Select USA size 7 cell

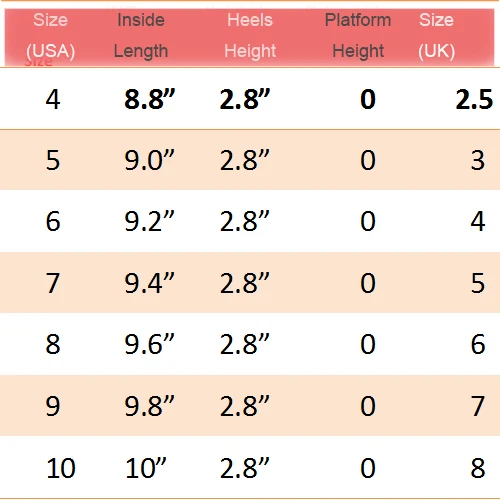tap(53, 283)
